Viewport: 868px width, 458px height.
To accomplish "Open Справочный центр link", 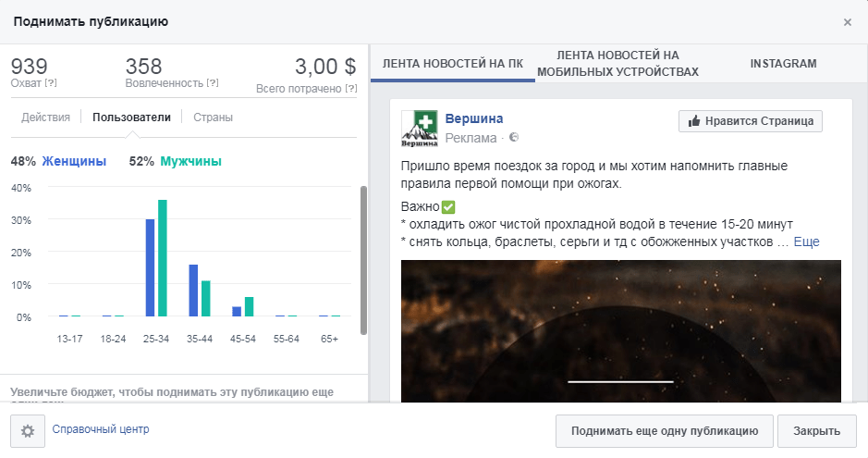I will click(x=101, y=429).
